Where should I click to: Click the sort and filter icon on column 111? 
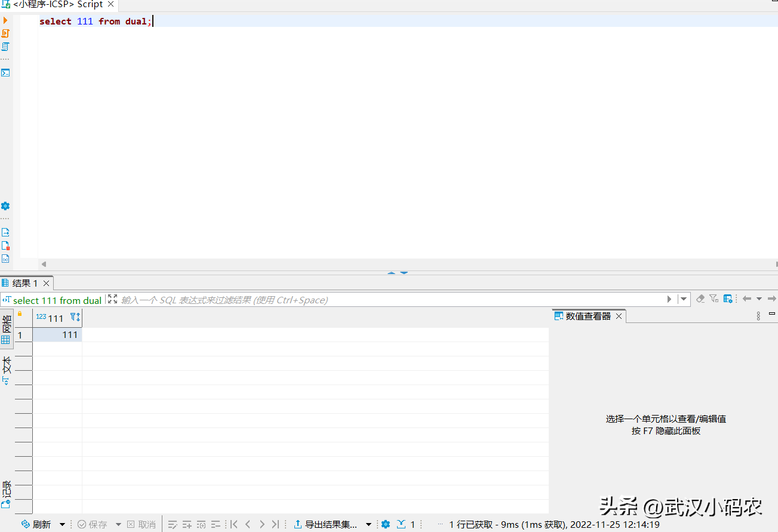75,317
